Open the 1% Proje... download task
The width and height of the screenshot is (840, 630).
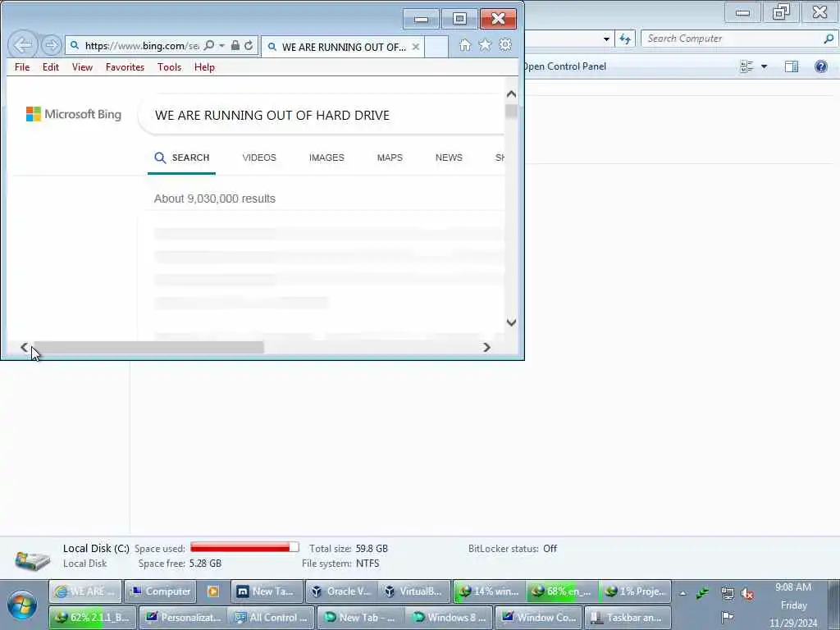coord(635,591)
